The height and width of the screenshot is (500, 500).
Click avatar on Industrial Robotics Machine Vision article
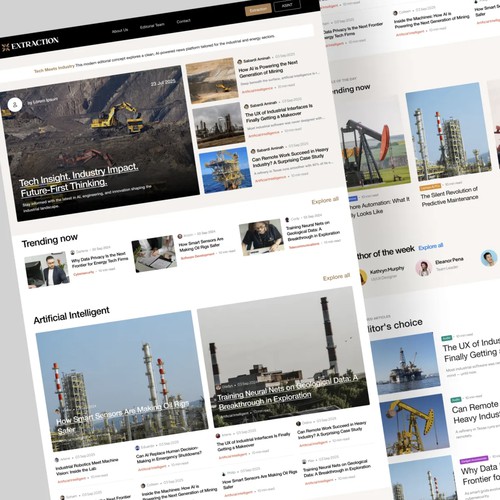[57, 460]
